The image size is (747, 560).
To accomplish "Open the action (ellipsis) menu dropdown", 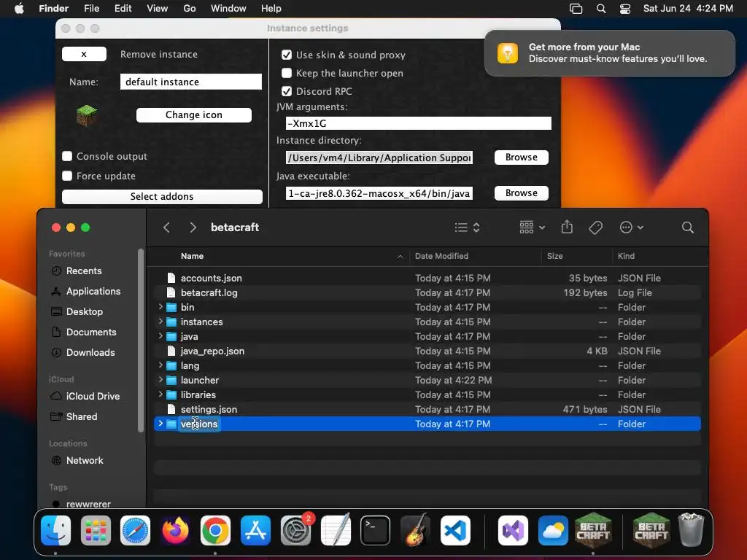I will click(631, 227).
